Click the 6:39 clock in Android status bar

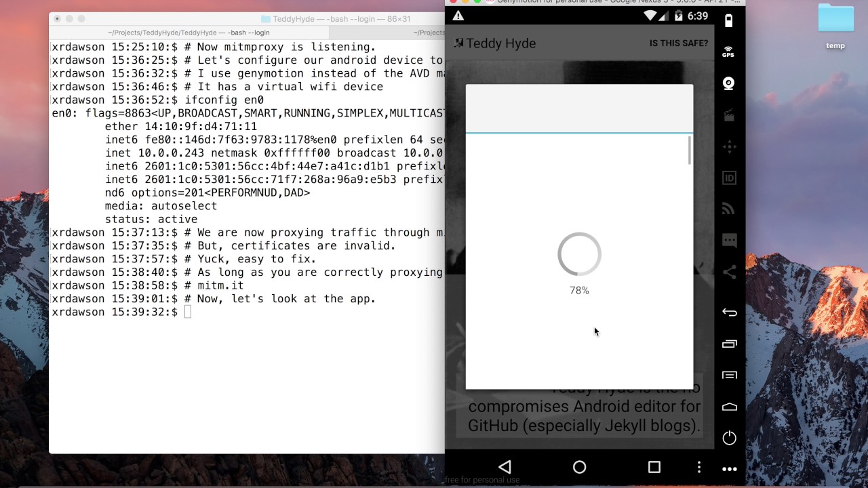click(697, 16)
